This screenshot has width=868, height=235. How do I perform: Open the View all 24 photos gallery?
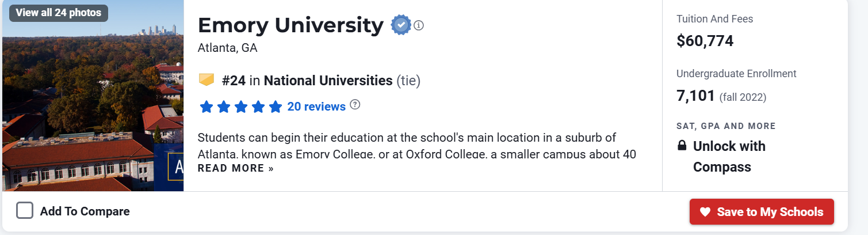(x=59, y=13)
